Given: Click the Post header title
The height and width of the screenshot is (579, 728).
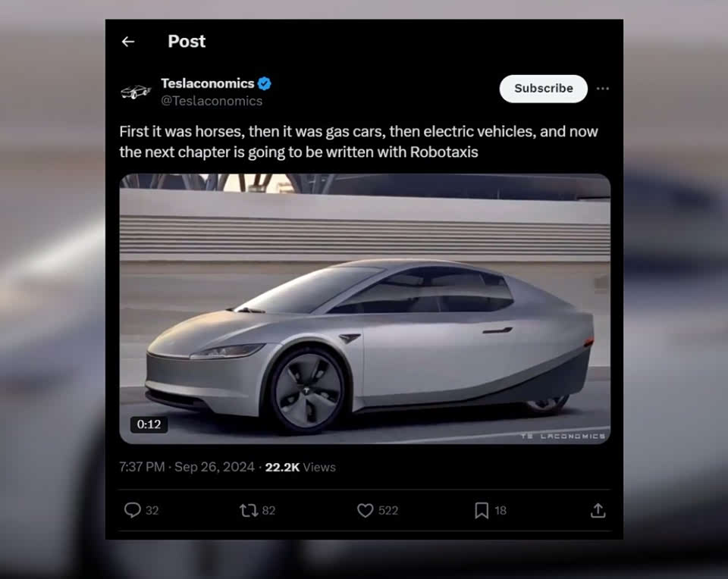Looking at the screenshot, I should (187, 42).
